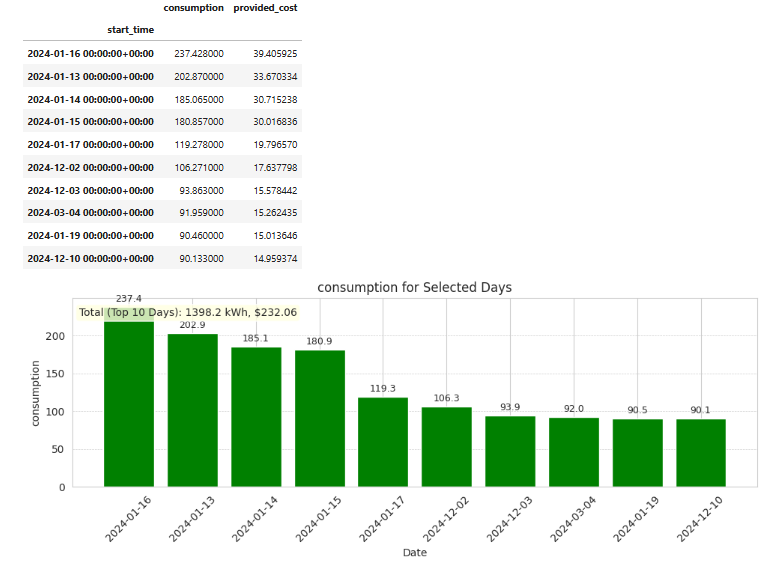Select the 2024-01-16 table row label
Image resolution: width=768 pixels, height=562 pixels.
pos(90,53)
